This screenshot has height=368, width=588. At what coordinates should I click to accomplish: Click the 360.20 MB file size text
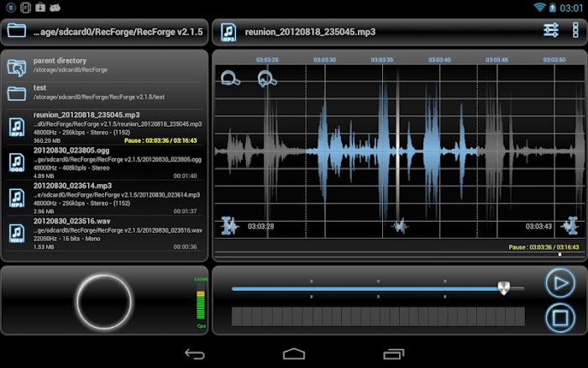coord(47,140)
